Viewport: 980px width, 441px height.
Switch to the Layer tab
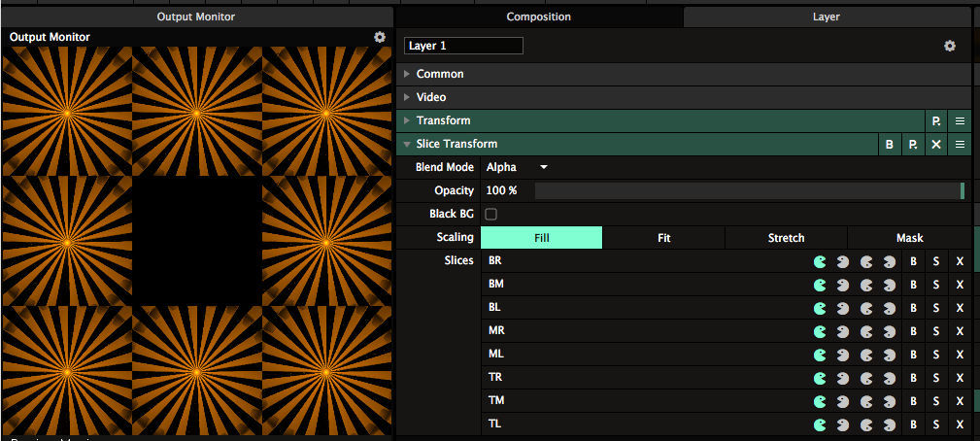point(826,17)
